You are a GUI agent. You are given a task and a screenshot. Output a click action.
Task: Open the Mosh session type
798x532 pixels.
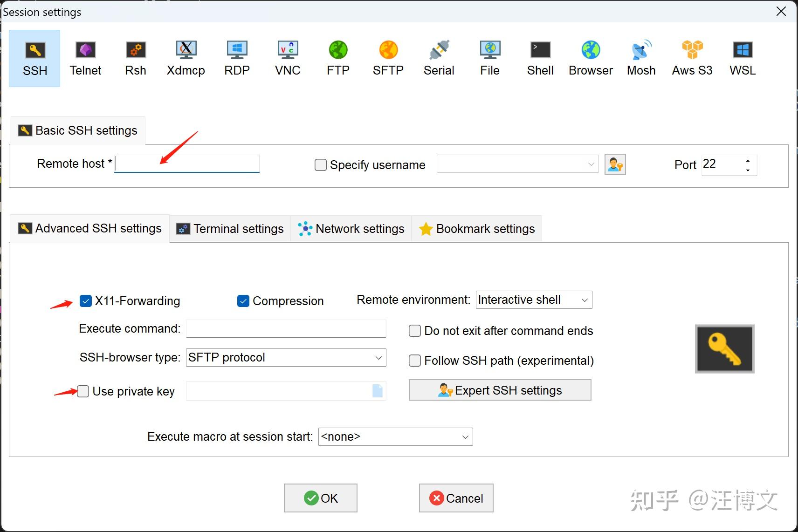641,58
